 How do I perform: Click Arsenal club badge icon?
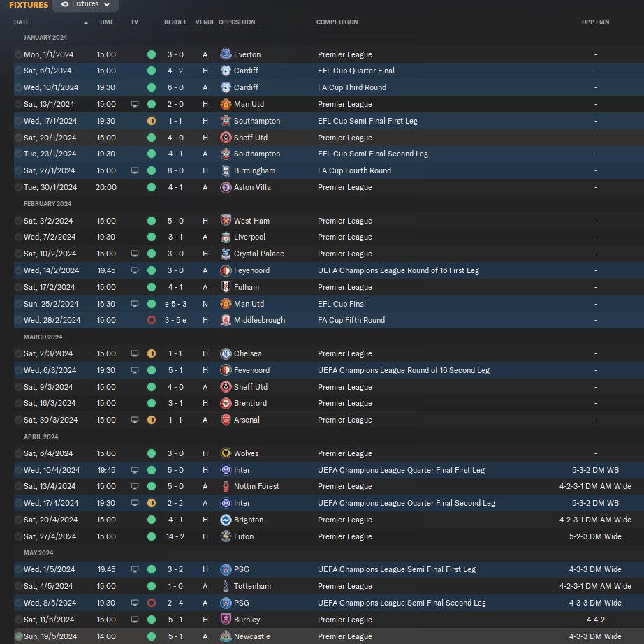226,420
